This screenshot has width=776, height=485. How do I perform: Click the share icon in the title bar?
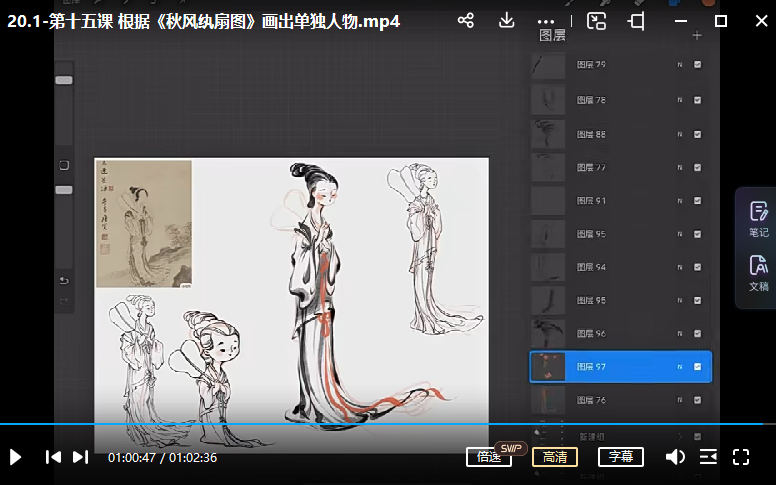click(465, 20)
